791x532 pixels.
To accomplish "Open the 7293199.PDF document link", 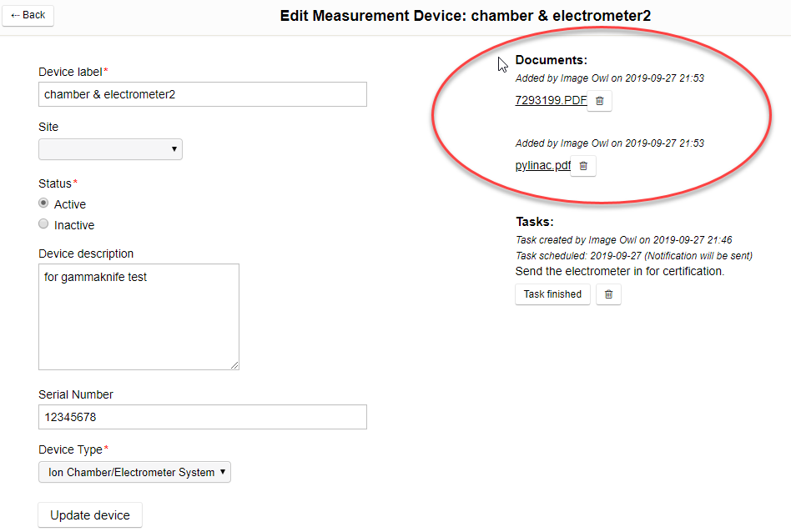I will point(551,101).
